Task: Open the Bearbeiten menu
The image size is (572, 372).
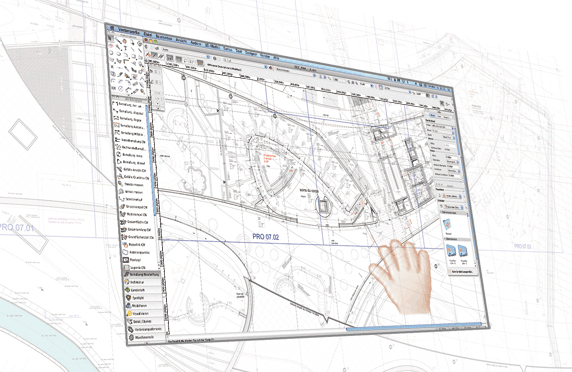Action: [164, 37]
